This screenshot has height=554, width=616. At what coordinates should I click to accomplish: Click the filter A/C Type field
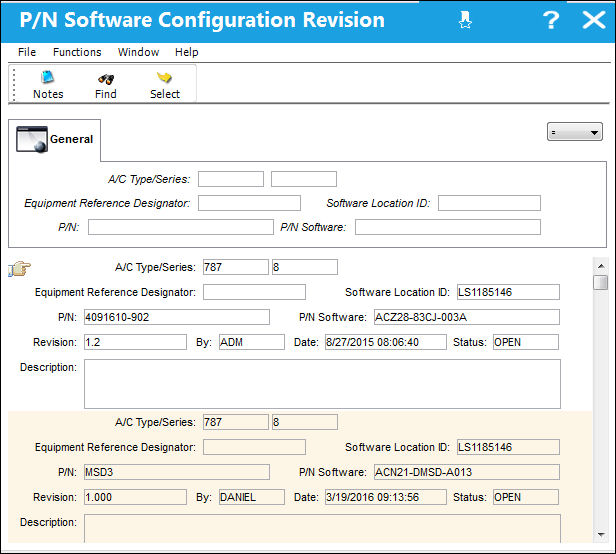coord(231,179)
